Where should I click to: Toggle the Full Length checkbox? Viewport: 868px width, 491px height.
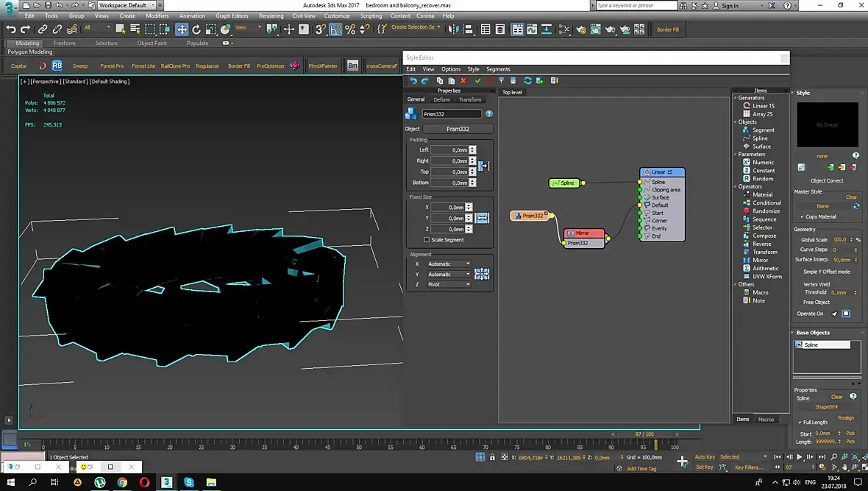point(800,423)
